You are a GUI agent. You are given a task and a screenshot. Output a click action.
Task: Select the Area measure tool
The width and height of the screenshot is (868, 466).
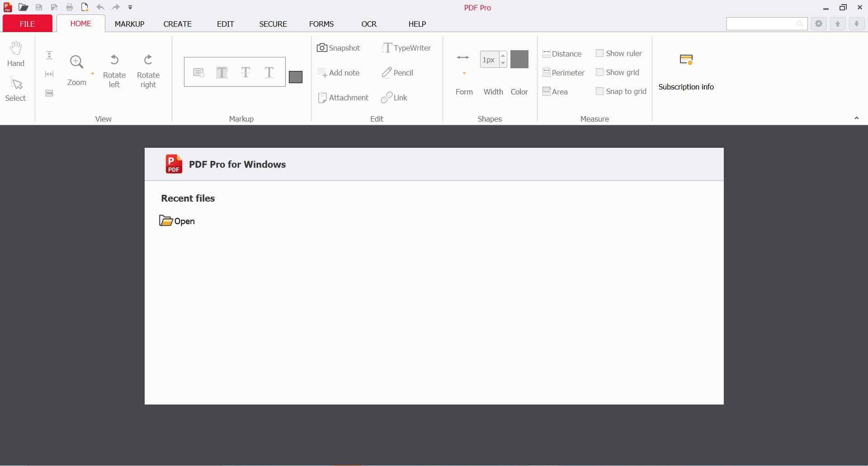pos(555,92)
